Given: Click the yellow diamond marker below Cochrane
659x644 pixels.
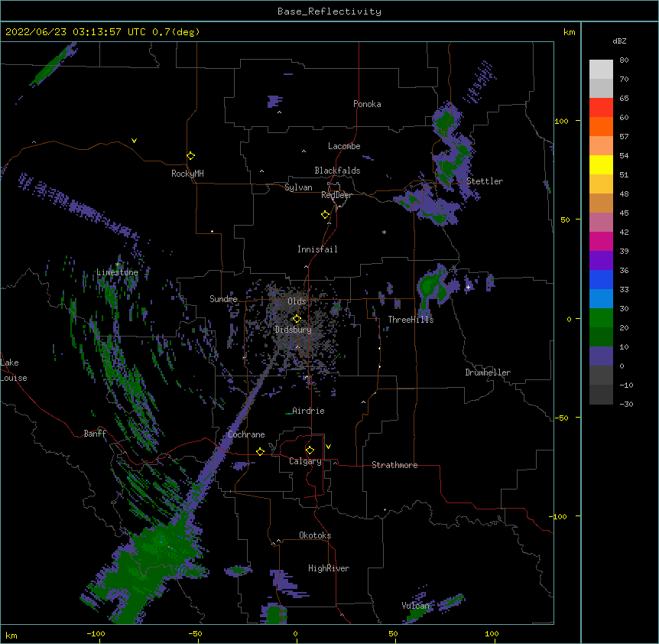Looking at the screenshot, I should [260, 451].
